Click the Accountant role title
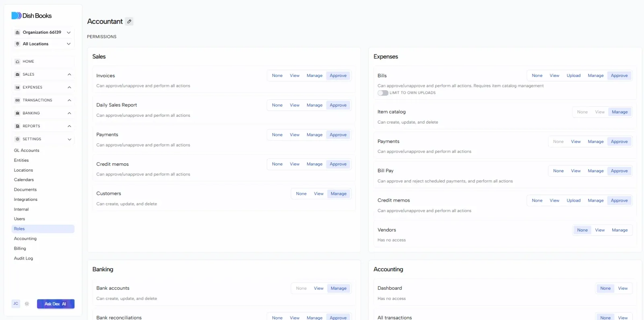644x320 pixels. point(105,21)
